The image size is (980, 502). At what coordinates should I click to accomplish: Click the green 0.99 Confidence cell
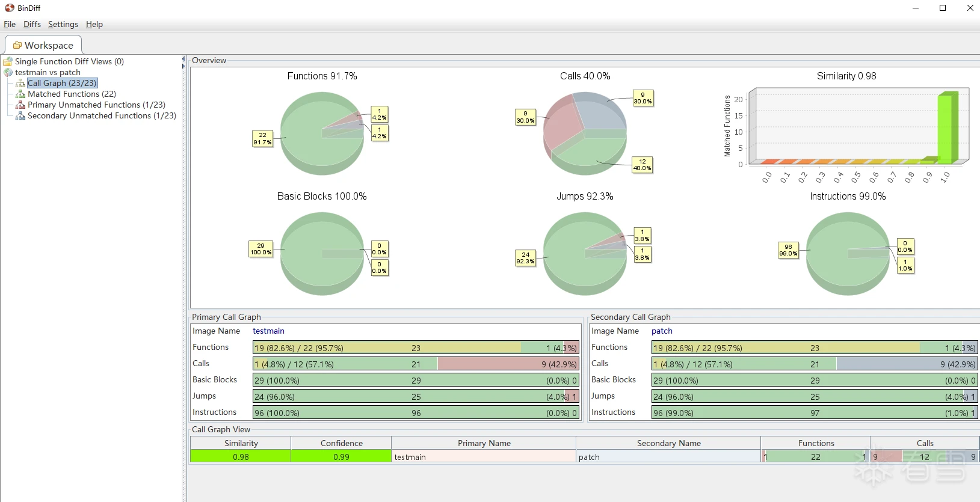point(341,457)
